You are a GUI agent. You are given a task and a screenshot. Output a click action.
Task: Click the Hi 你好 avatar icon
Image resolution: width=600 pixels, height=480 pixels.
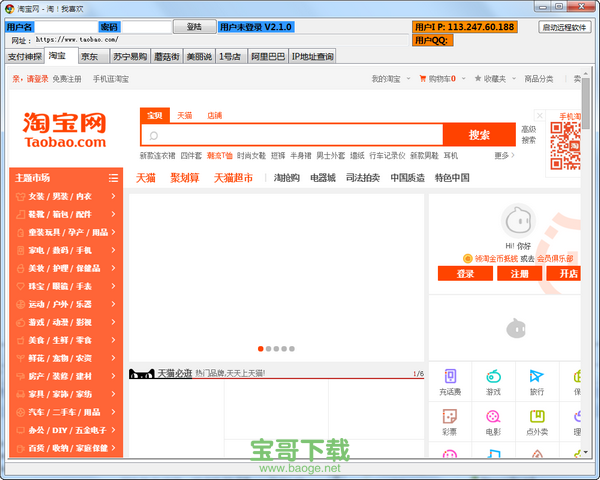(518, 221)
